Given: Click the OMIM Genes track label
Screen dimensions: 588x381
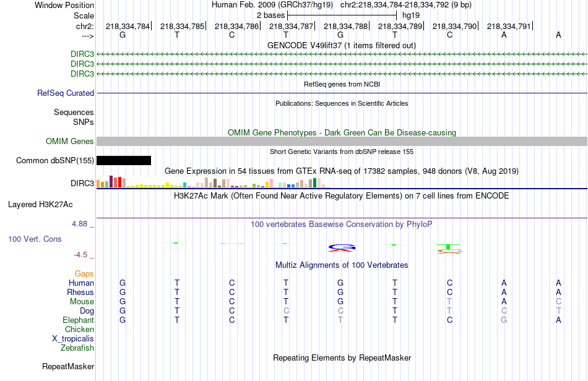Looking at the screenshot, I should click(x=70, y=141).
